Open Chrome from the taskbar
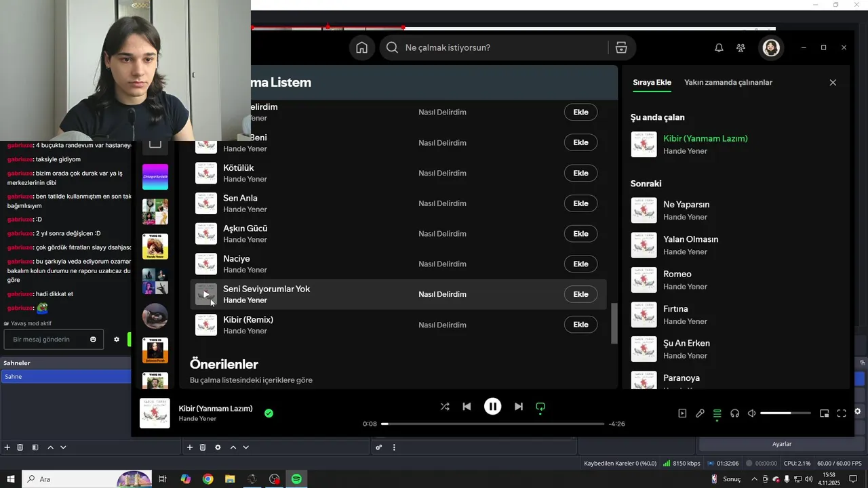Image resolution: width=868 pixels, height=488 pixels. (208, 479)
